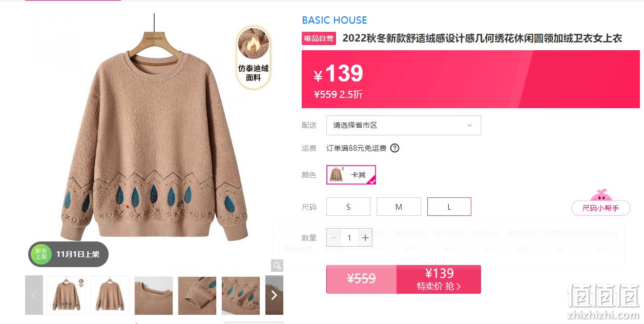
Task: View the cuff detail thumbnail
Action: [x=197, y=295]
